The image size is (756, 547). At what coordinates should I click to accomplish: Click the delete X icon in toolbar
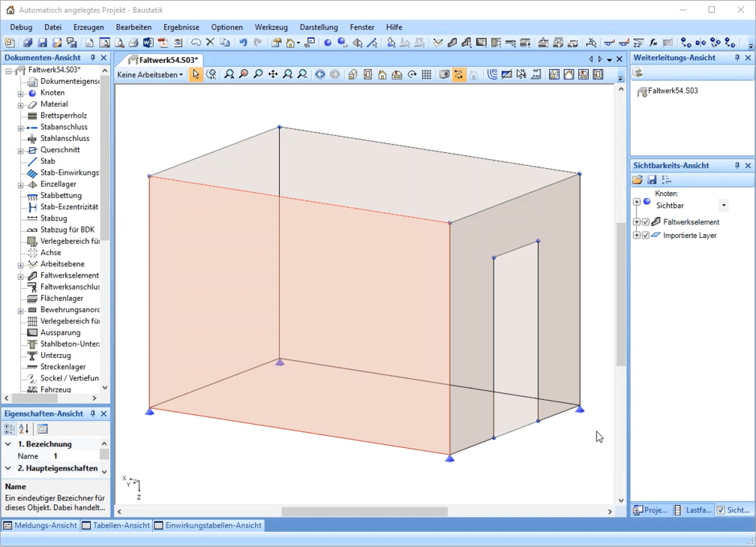coord(210,43)
